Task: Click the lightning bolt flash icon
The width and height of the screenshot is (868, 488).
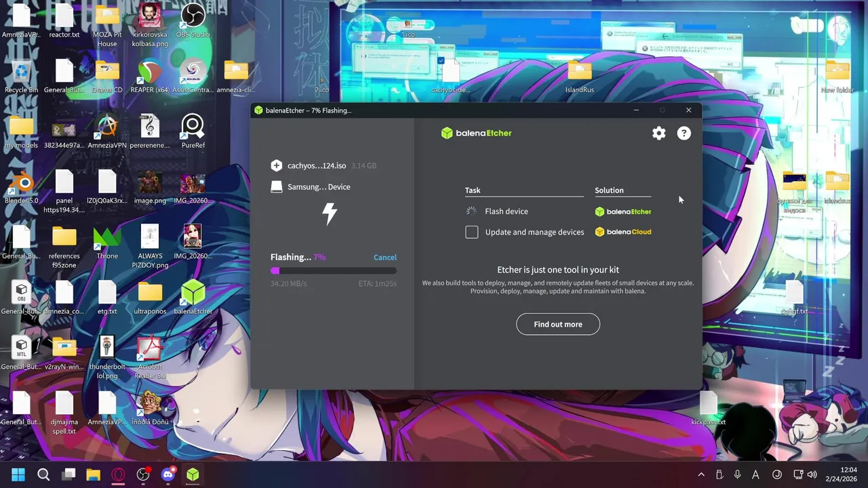Action: pos(330,213)
